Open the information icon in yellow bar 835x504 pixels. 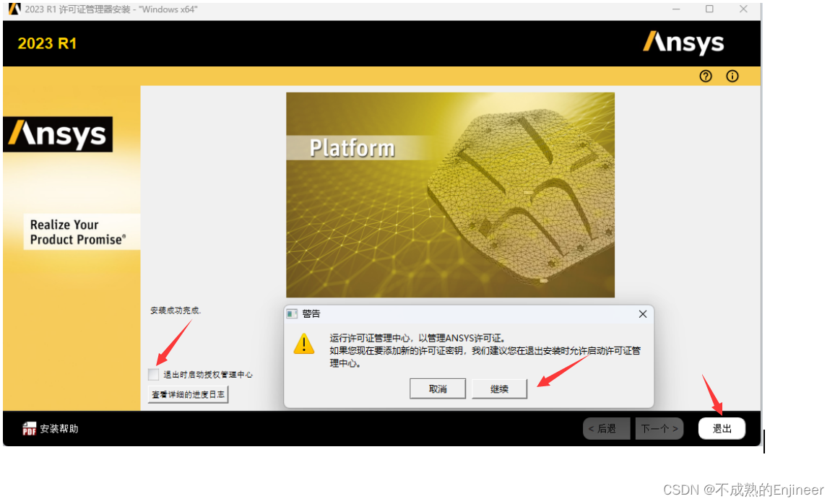(x=732, y=76)
